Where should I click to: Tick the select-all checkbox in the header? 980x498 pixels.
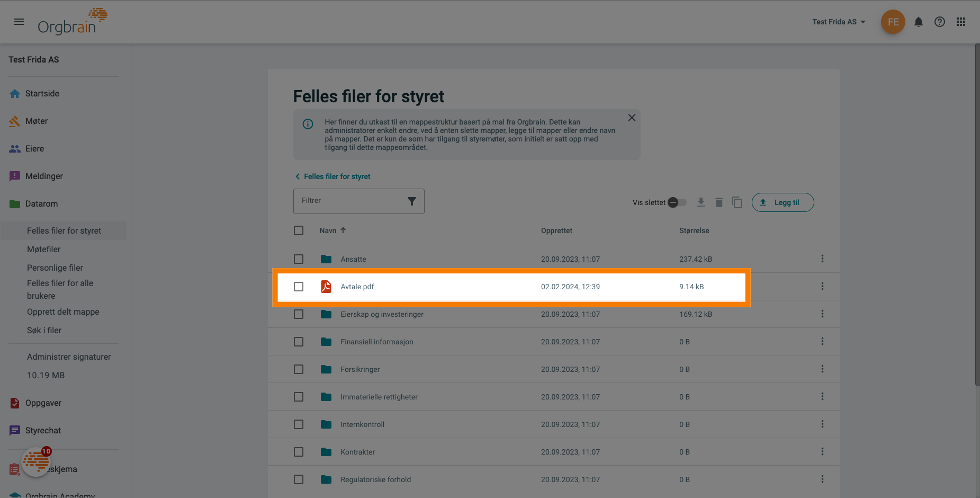click(299, 230)
